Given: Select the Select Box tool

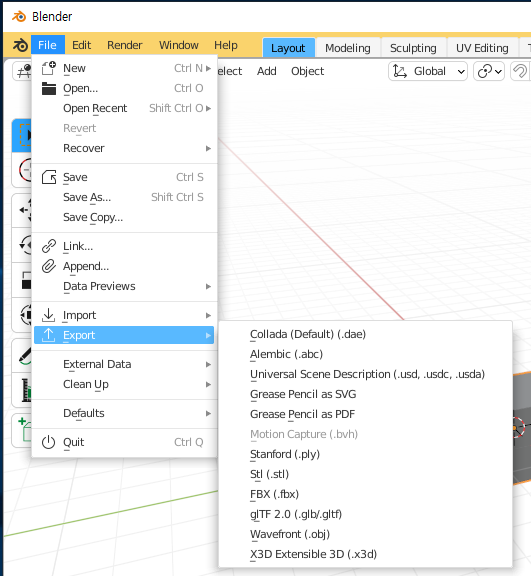Looking at the screenshot, I should [x=23, y=135].
